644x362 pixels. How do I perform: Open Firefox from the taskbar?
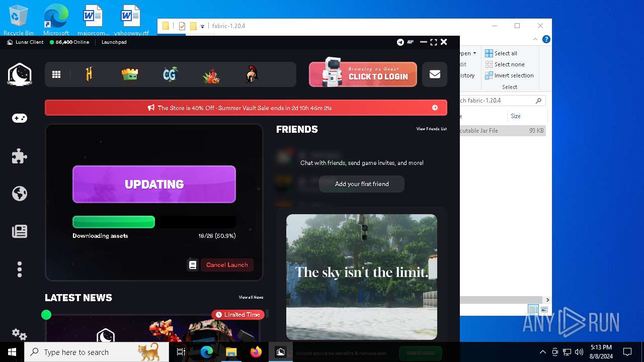[x=256, y=352]
